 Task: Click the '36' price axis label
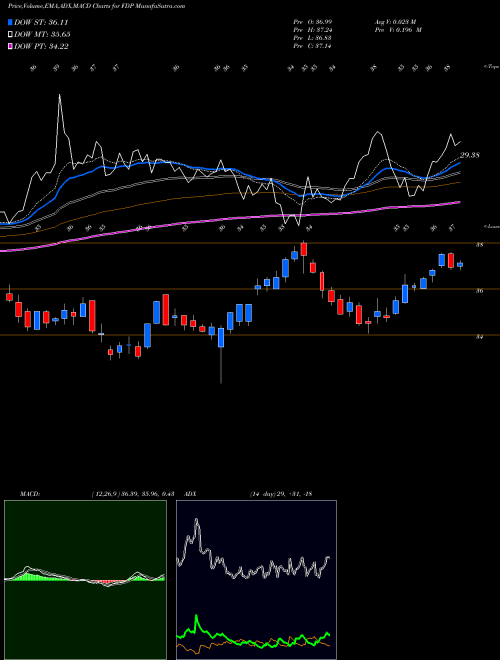[479, 290]
